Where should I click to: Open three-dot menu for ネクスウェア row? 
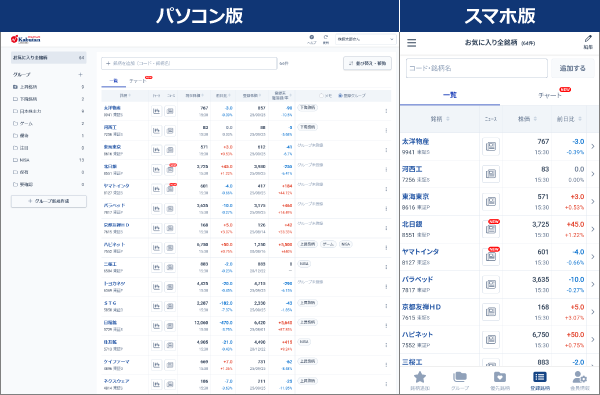[386, 384]
